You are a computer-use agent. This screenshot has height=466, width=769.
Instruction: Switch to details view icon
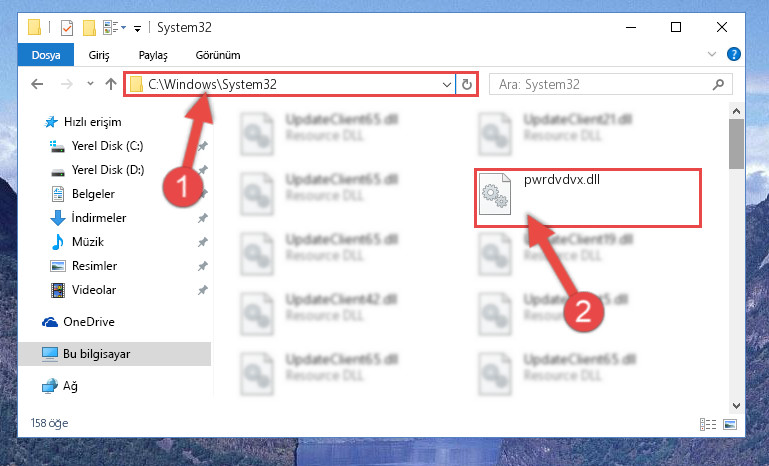(x=708, y=424)
